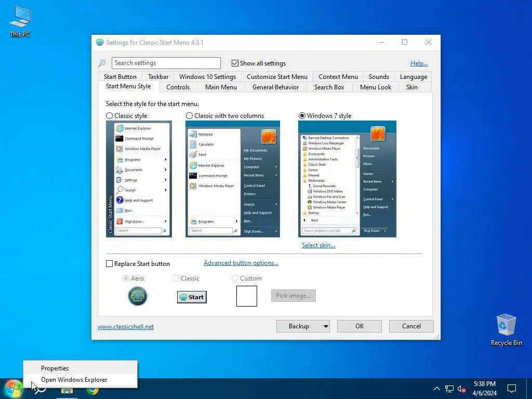Open the Recycle Bin desktop icon
Screen dimensions: 532x399
[x=506, y=330]
